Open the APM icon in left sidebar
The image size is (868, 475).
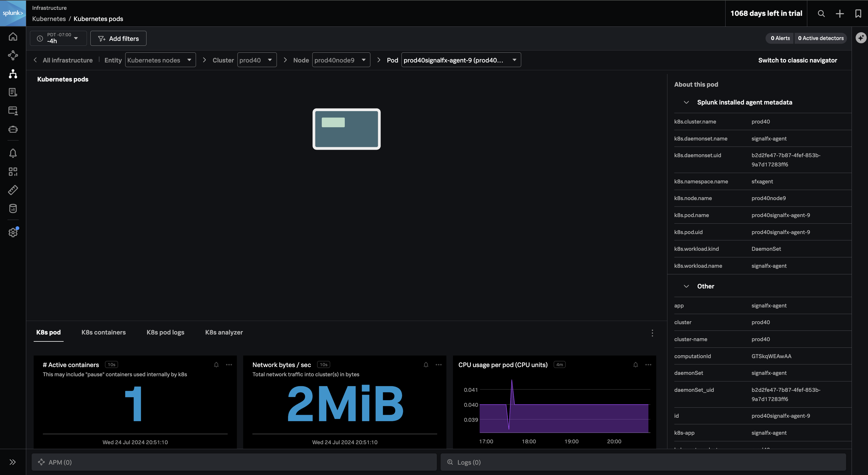[13, 55]
